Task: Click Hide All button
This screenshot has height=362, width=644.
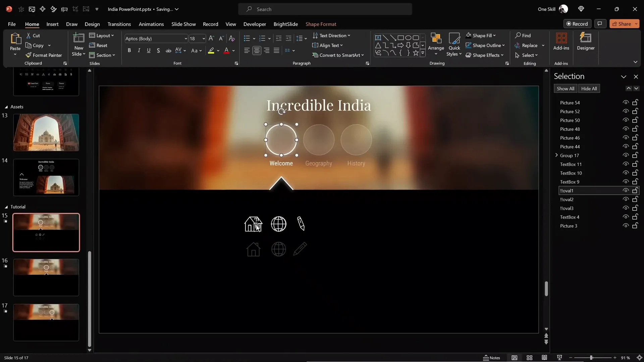Action: pos(589,88)
